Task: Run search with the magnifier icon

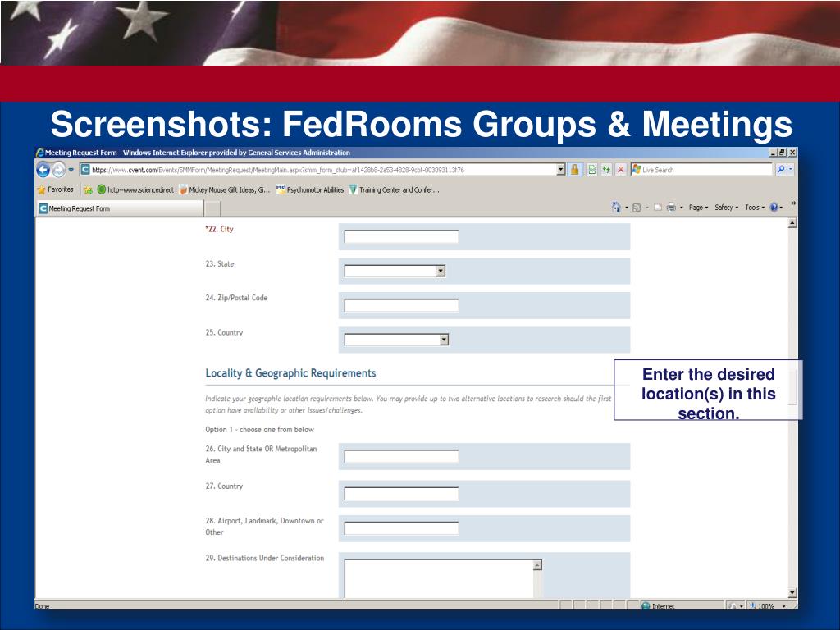Action: [x=781, y=170]
